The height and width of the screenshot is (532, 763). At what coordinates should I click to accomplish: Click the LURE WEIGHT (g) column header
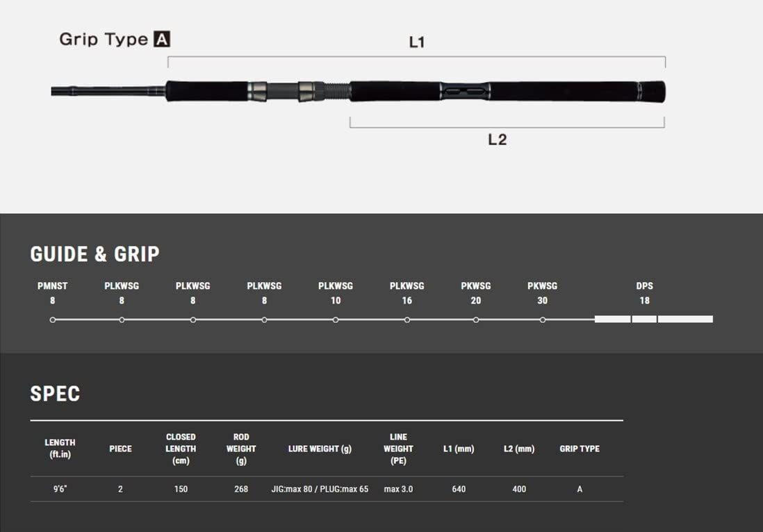tap(320, 449)
